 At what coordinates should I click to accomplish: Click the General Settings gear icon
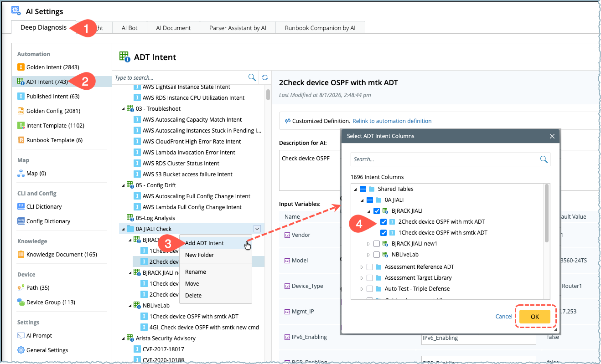21,350
